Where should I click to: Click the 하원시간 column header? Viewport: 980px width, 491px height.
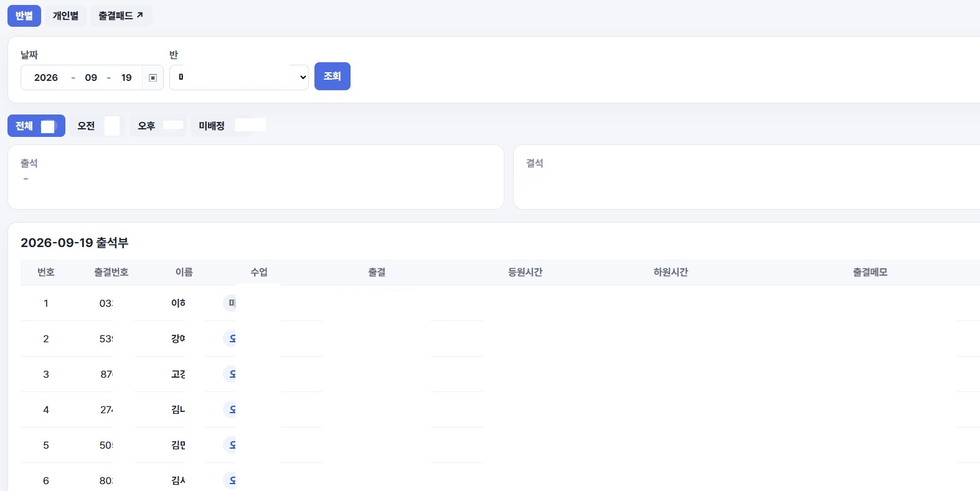(x=671, y=272)
